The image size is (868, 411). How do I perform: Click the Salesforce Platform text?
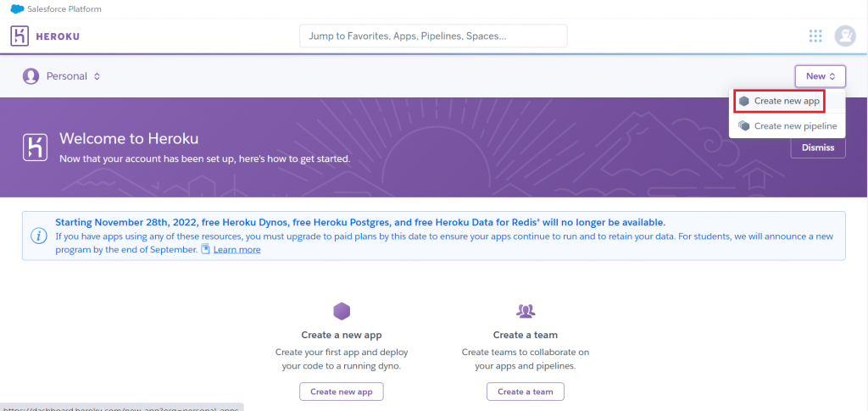point(64,9)
